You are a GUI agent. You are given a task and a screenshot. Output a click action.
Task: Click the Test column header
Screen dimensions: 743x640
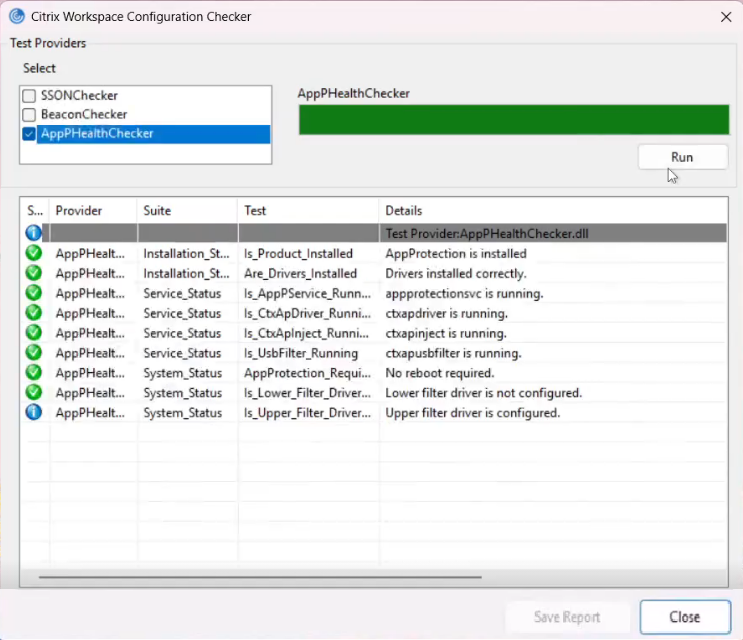pyautogui.click(x=308, y=211)
